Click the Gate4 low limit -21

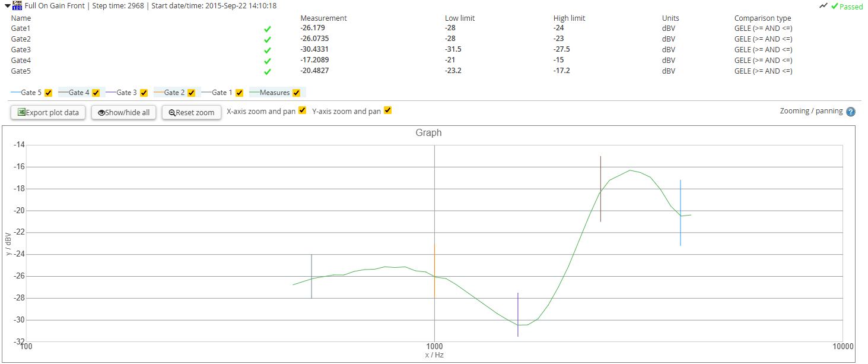click(450, 60)
